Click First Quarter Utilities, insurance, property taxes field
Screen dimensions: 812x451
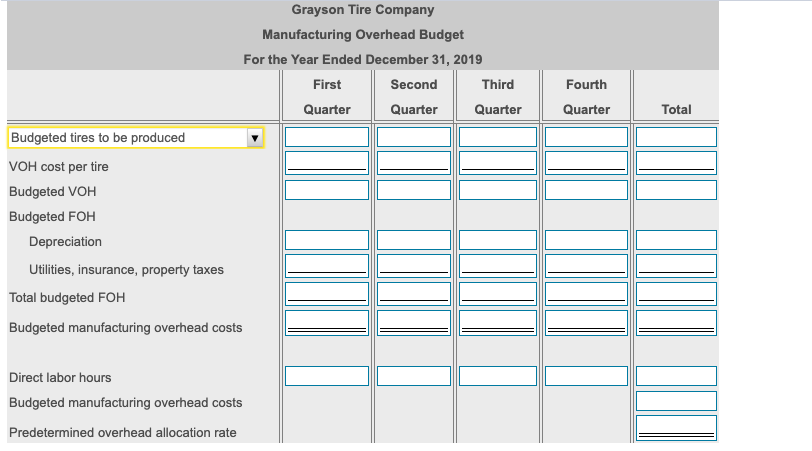click(x=327, y=266)
